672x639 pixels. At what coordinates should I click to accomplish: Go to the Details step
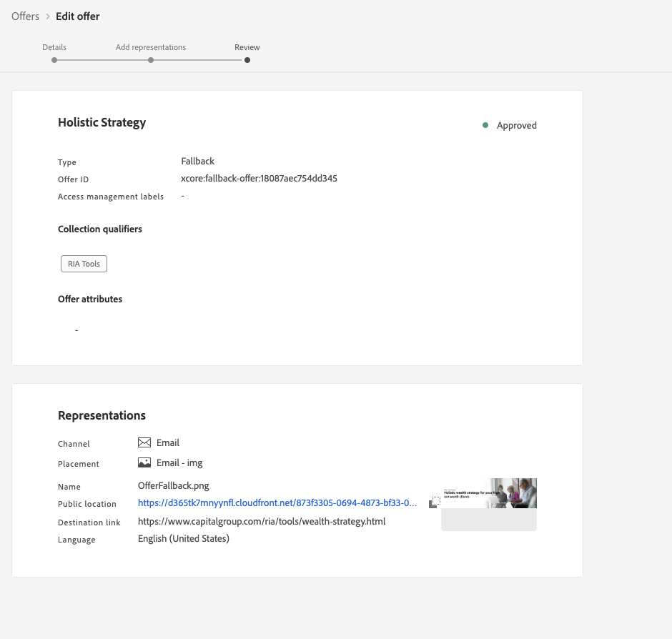[54, 47]
